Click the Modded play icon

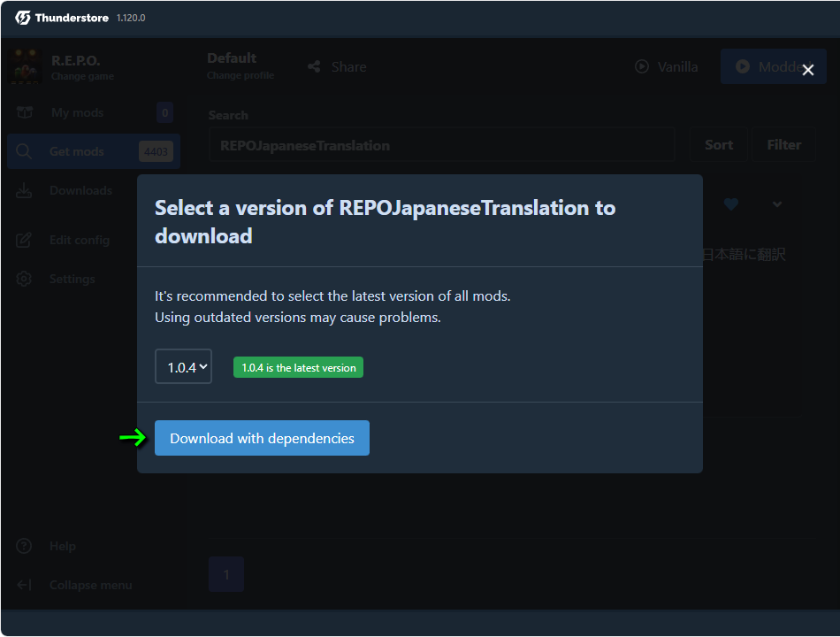pyautogui.click(x=743, y=66)
